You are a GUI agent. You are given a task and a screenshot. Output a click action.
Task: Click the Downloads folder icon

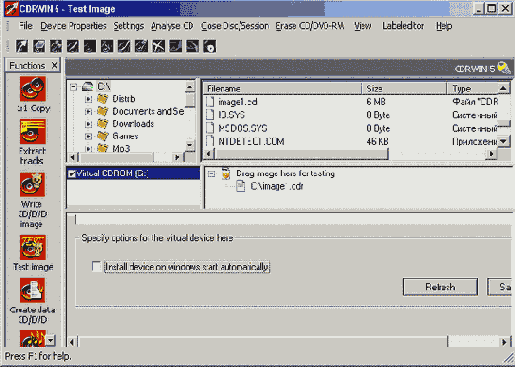click(103, 124)
